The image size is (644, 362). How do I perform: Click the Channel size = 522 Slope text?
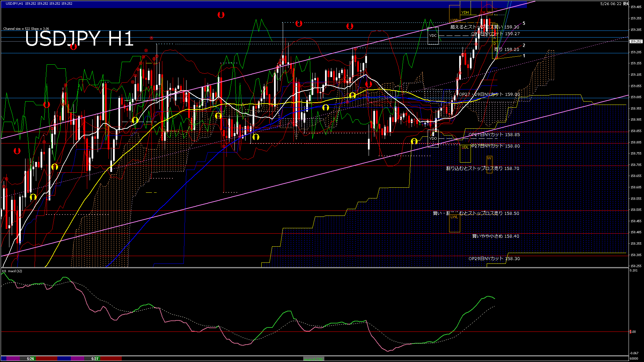tap(26, 29)
